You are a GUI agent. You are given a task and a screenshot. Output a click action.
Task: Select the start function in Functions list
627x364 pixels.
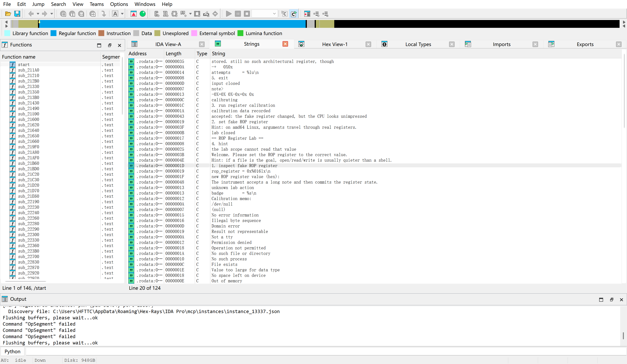pyautogui.click(x=60, y=65)
